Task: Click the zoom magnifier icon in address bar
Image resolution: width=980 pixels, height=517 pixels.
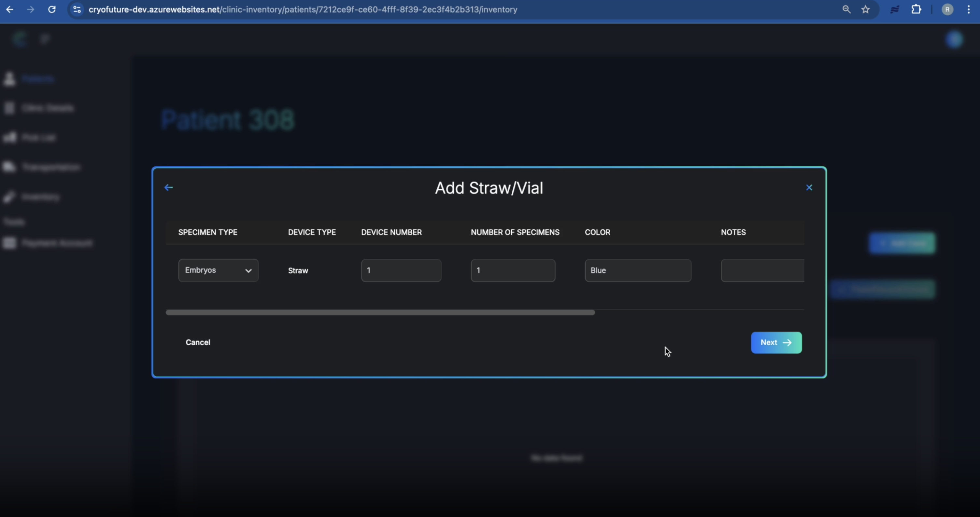Action: pos(846,9)
